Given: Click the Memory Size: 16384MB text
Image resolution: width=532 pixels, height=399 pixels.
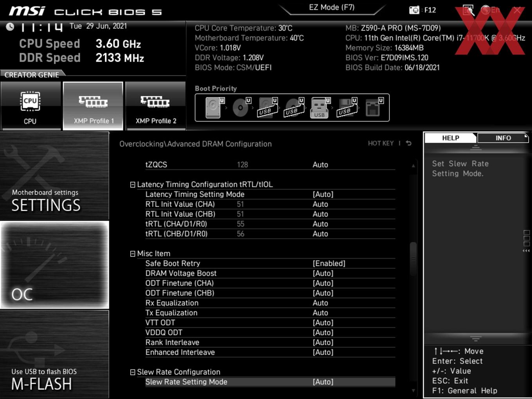Looking at the screenshot, I should pyautogui.click(x=385, y=48).
